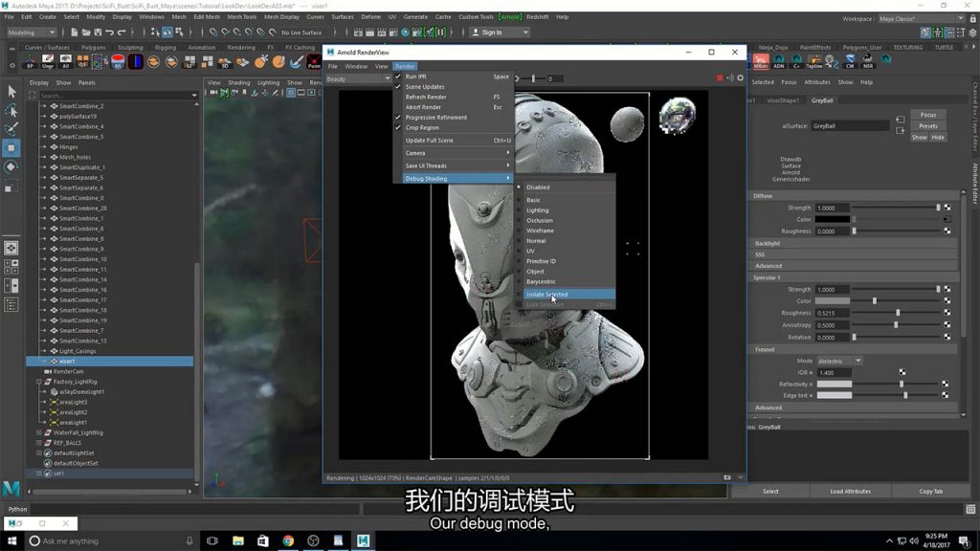Image resolution: width=980 pixels, height=551 pixels.
Task: Expand the Factory_LightRig node in the Outliner
Action: (38, 382)
